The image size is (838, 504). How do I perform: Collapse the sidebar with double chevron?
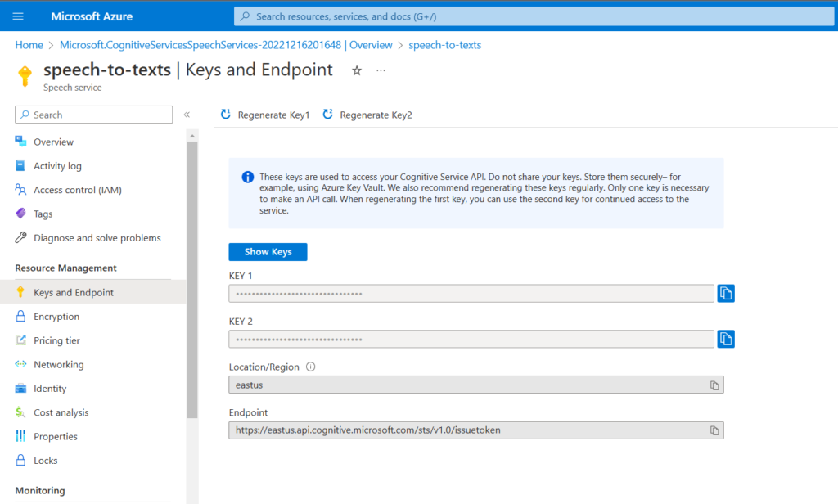click(187, 115)
